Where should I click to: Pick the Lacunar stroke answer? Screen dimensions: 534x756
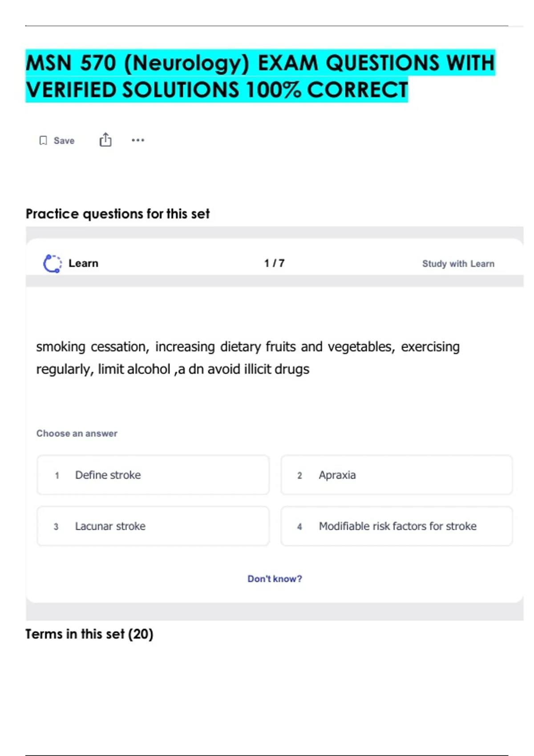(153, 526)
